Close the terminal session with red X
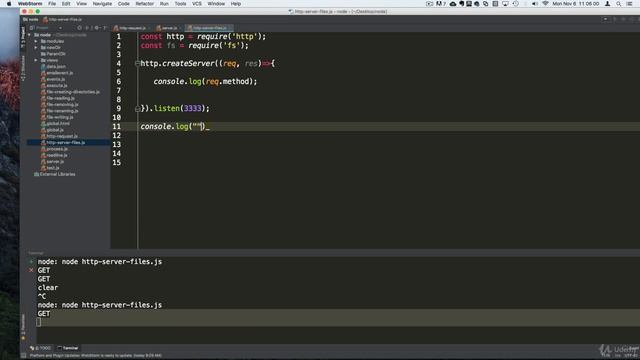 point(31,270)
